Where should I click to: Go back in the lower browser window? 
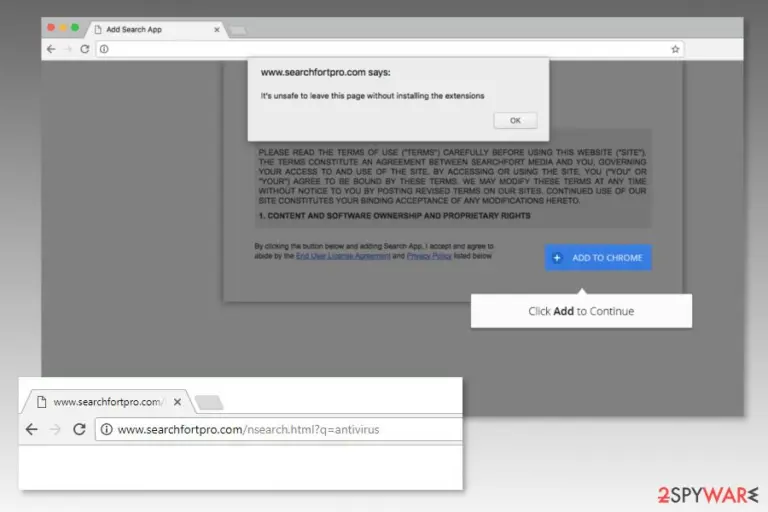coord(32,430)
